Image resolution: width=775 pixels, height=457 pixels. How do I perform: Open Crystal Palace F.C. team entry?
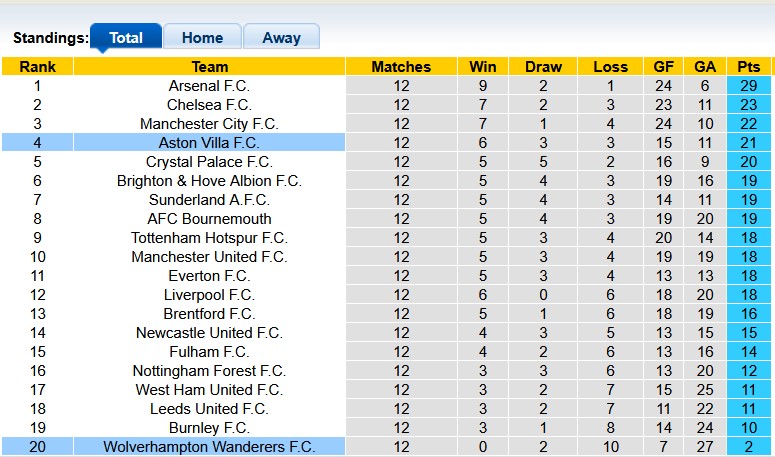210,162
